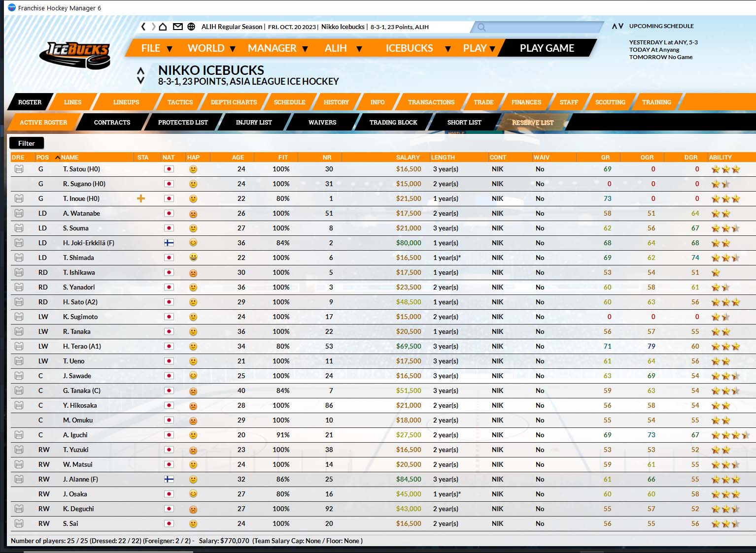The width and height of the screenshot is (756, 553).
Task: Open the ICEBUCKS dropdown menu
Action: pyautogui.click(x=417, y=48)
